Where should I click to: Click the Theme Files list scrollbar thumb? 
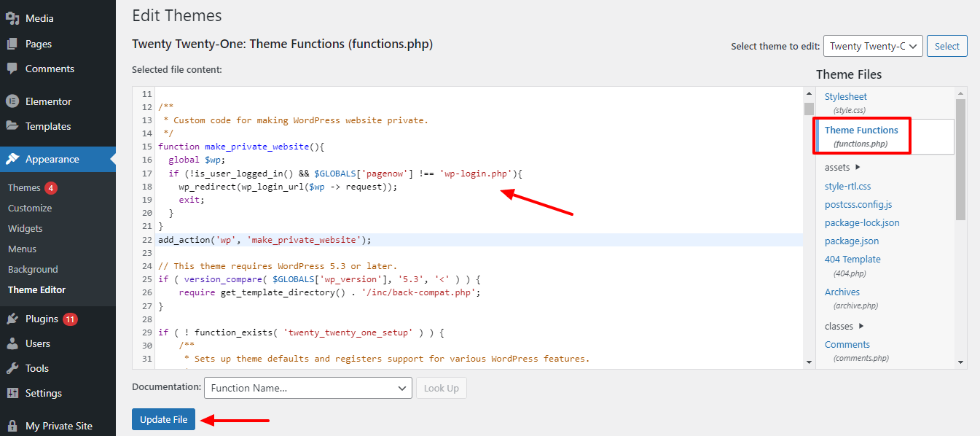[x=960, y=160]
